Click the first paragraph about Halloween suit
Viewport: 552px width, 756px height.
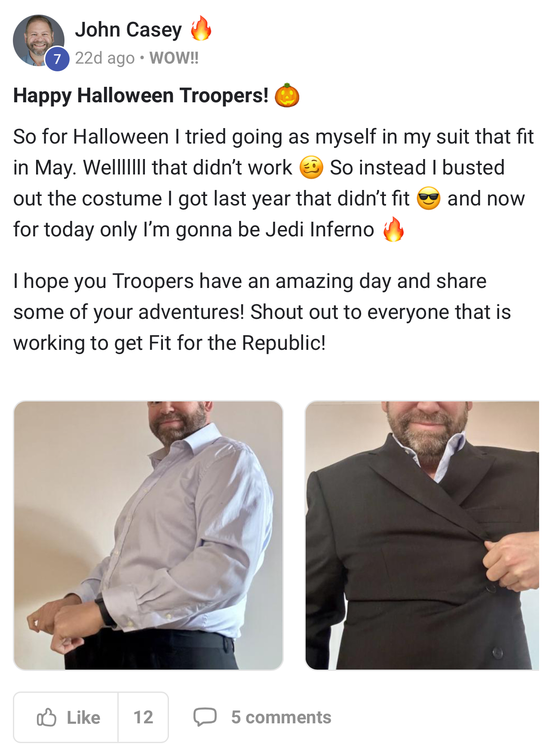(273, 183)
